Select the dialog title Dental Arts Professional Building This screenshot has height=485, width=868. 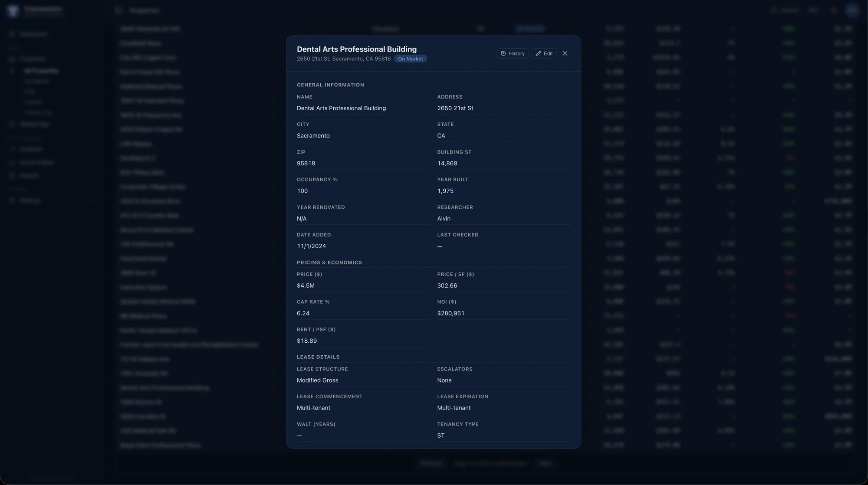tap(357, 49)
